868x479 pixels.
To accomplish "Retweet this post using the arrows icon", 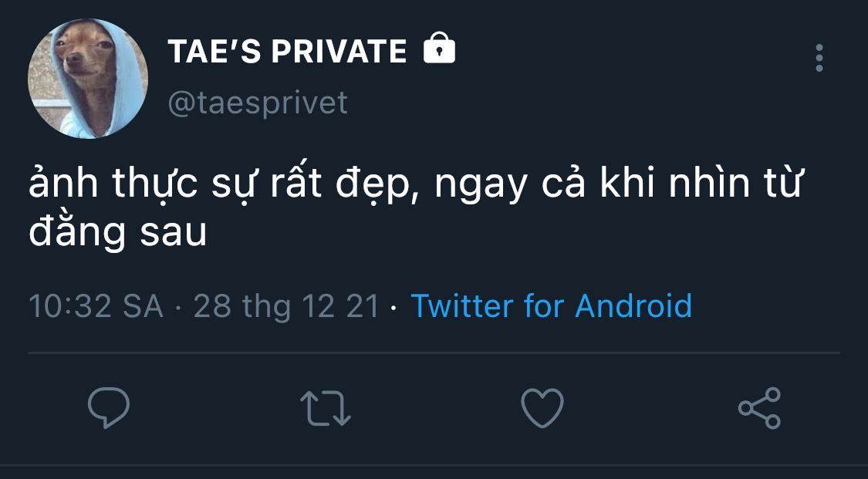I will pos(326,408).
